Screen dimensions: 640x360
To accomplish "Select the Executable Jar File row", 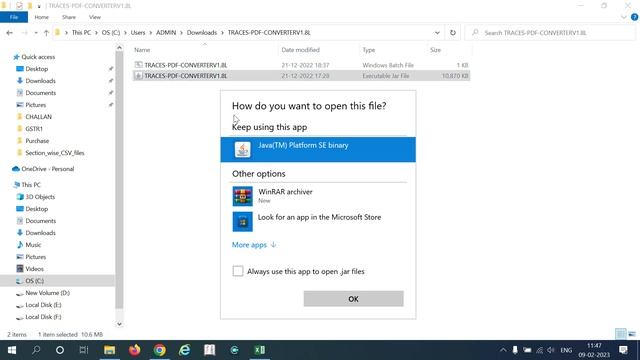I will 301,76.
